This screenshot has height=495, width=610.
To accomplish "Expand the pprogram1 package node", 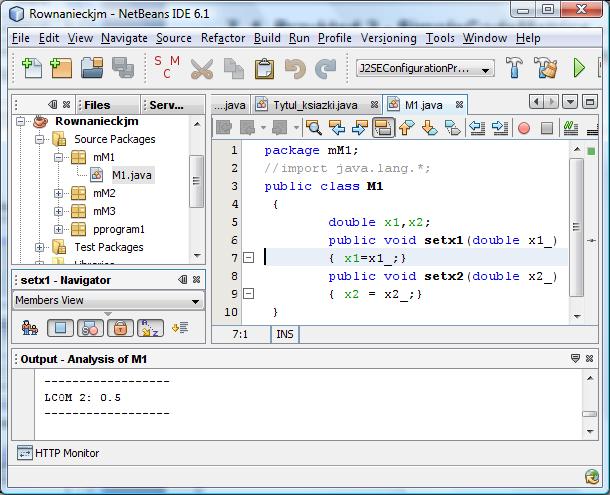I will tap(58, 229).
